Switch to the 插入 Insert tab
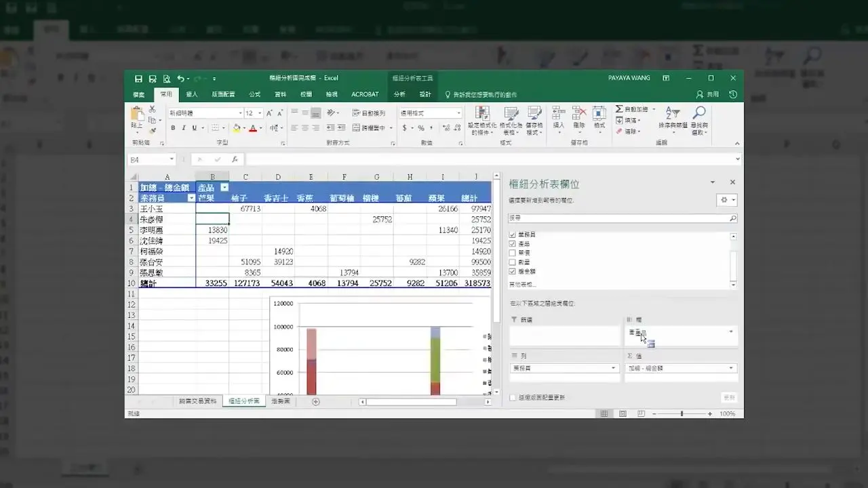This screenshot has width=868, height=488. 192,94
